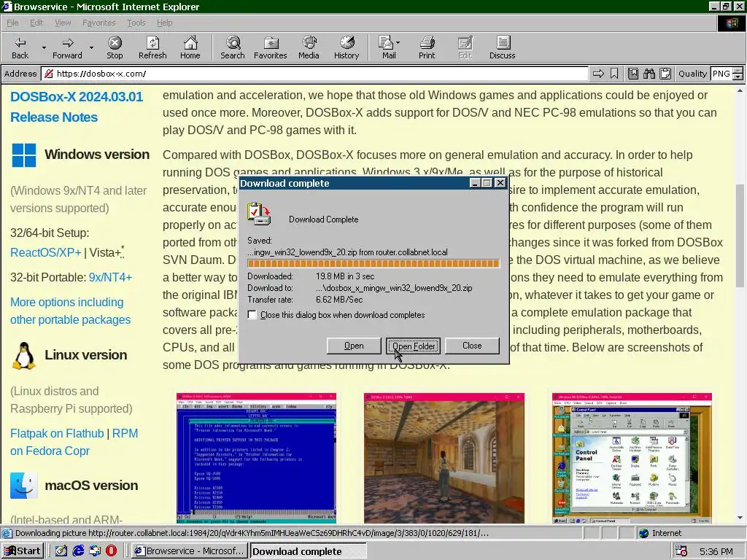Click the orange download progress bar
This screenshot has height=560, width=747.
[373, 263]
